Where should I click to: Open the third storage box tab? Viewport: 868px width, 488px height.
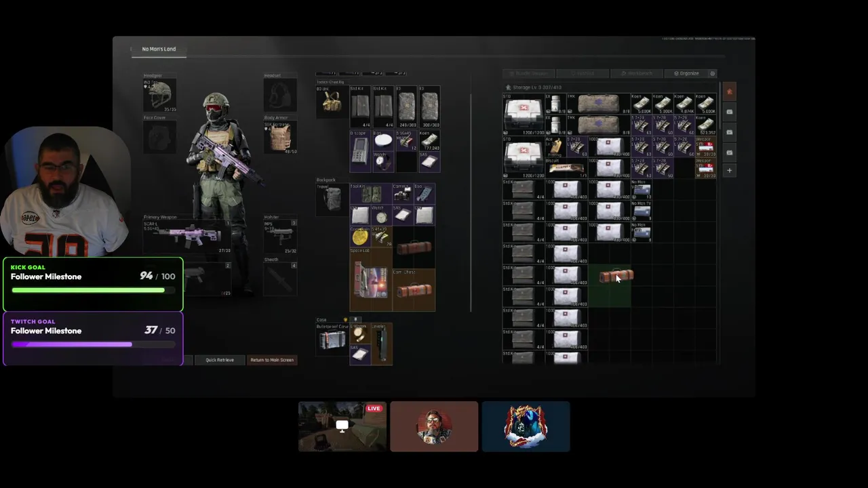[730, 132]
